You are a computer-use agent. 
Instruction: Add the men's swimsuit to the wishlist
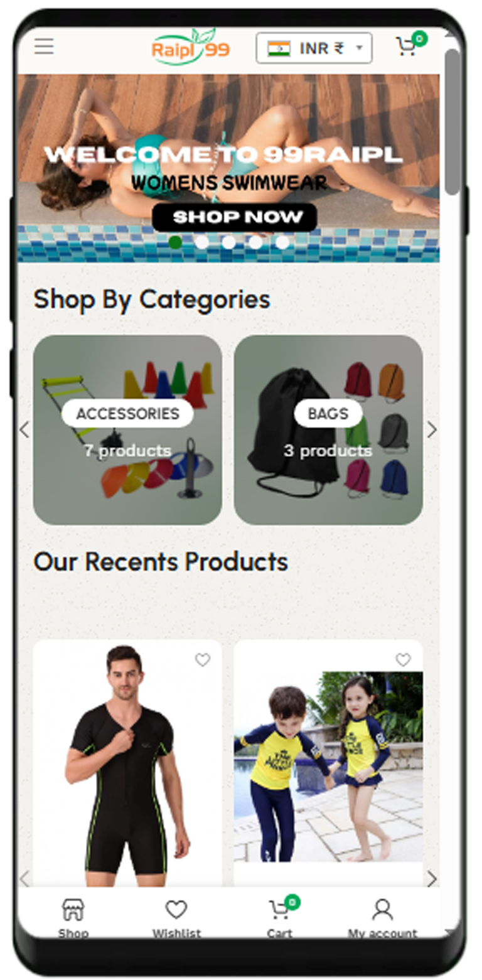coord(202,660)
